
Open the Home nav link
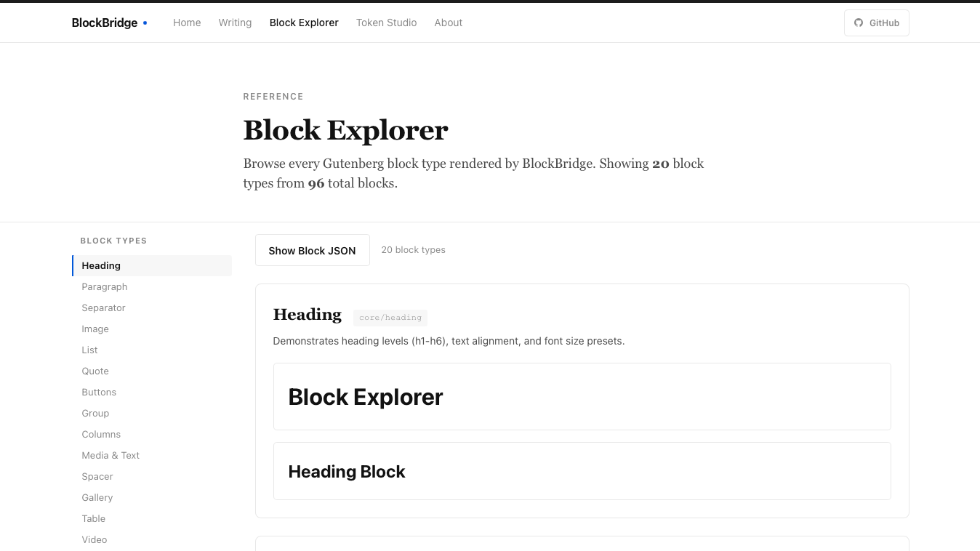pos(187,23)
